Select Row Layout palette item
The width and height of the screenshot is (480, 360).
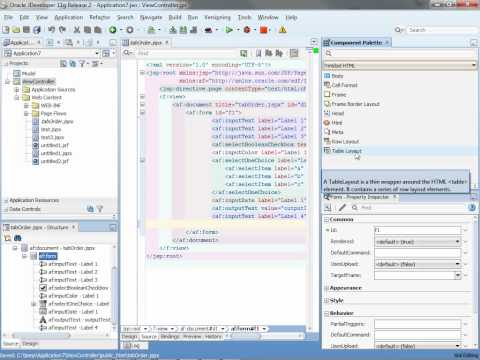click(345, 142)
